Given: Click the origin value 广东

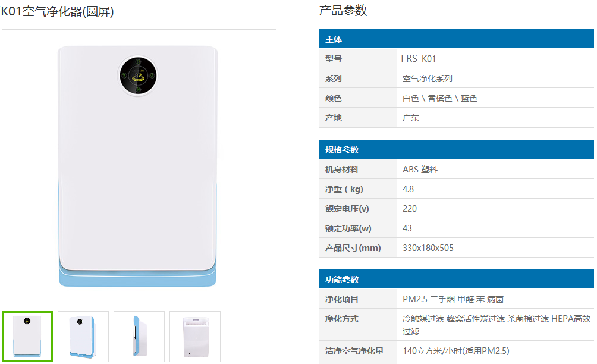Looking at the screenshot, I should pos(411,118).
